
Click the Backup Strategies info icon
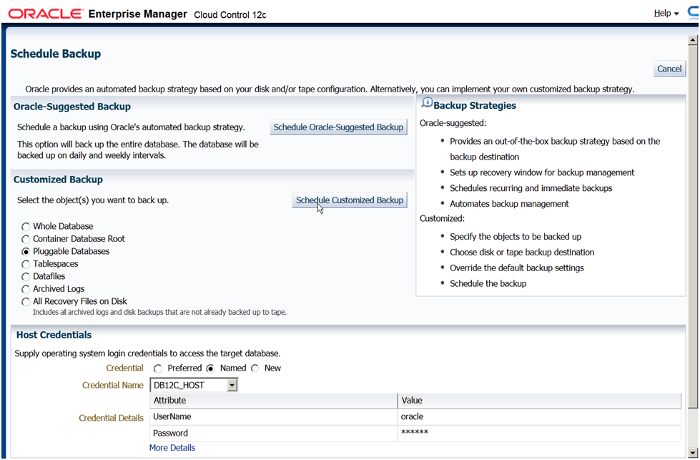pyautogui.click(x=427, y=104)
